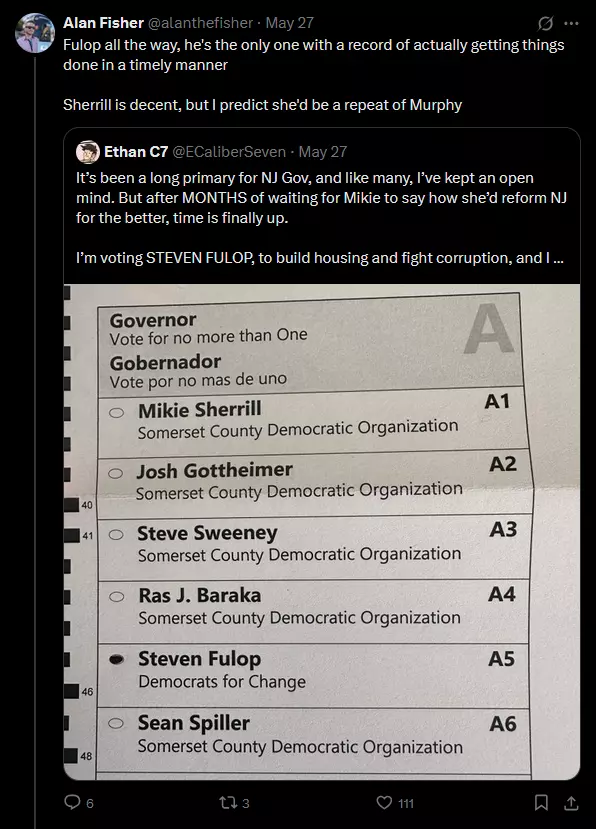Image resolution: width=596 pixels, height=829 pixels.
Task: Open the @alanthefisher handle link
Action: [200, 23]
